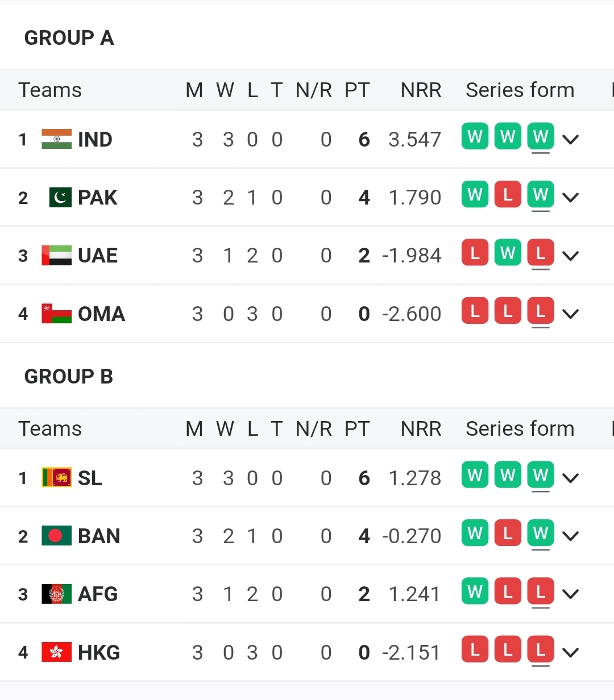Click the Pakistan flag icon
The height and width of the screenshot is (700, 614).
coord(60,197)
